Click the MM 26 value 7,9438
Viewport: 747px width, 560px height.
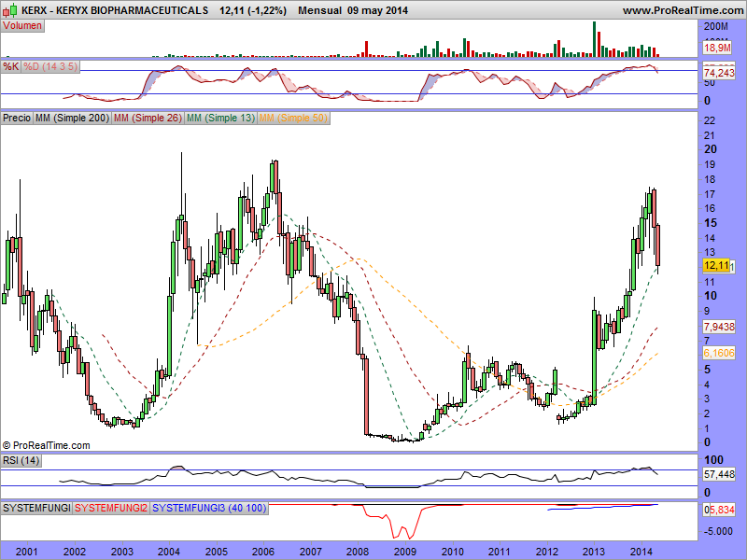(x=719, y=327)
